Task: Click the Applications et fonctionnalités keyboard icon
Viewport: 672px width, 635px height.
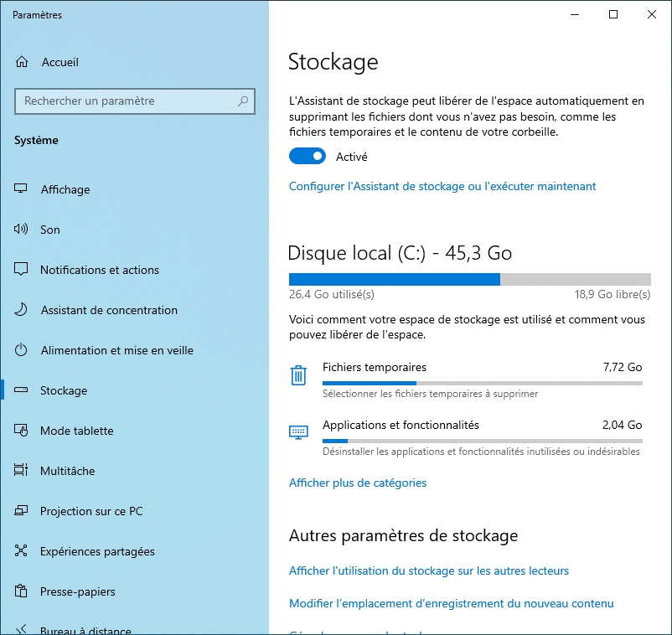Action: 298,432
